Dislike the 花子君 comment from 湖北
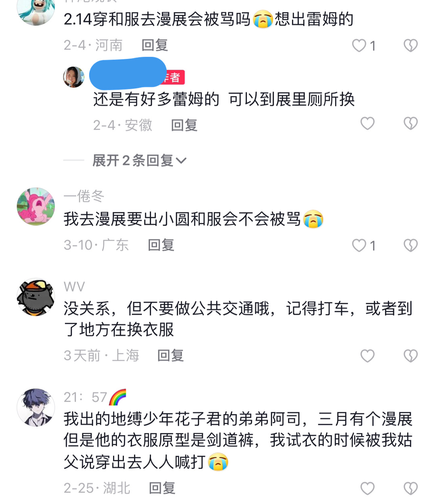The height and width of the screenshot is (504, 436). (x=411, y=489)
